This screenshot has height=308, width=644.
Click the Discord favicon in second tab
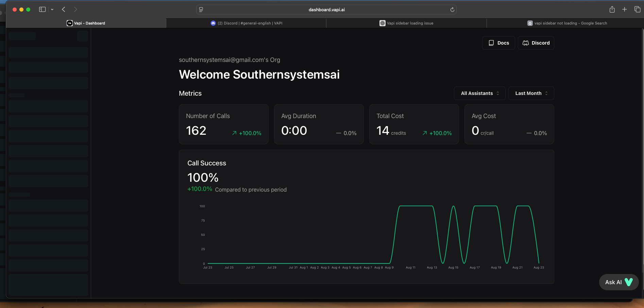pos(213,23)
